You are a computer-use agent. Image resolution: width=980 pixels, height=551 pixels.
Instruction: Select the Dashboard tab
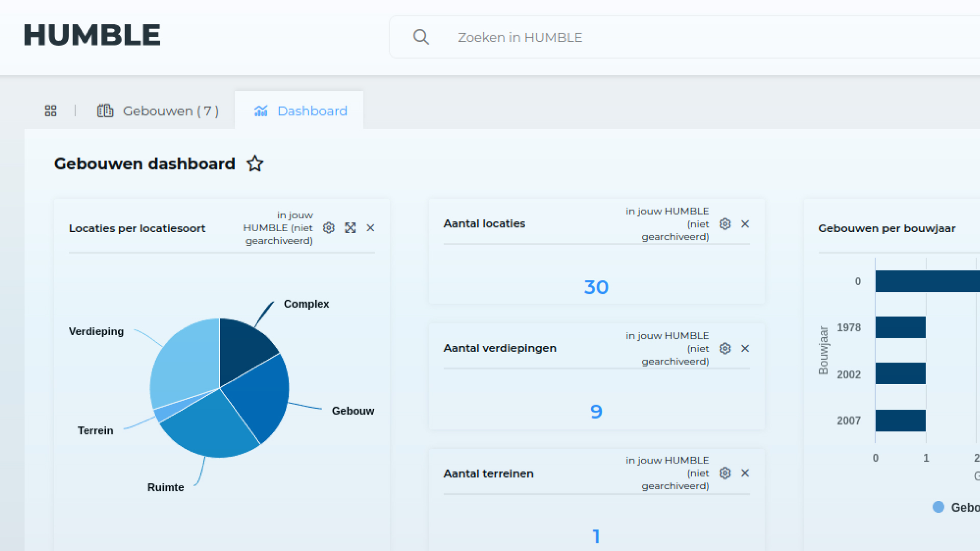(301, 111)
